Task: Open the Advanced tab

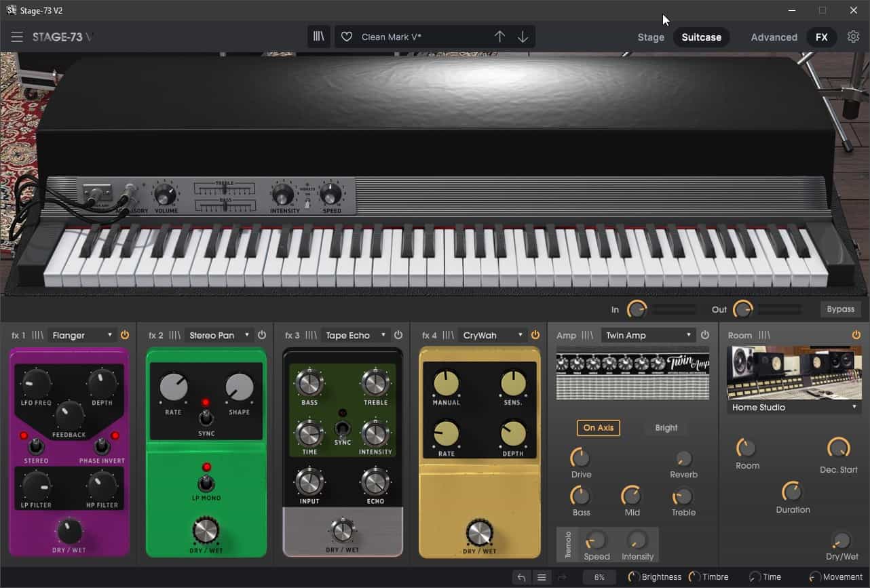Action: click(773, 37)
